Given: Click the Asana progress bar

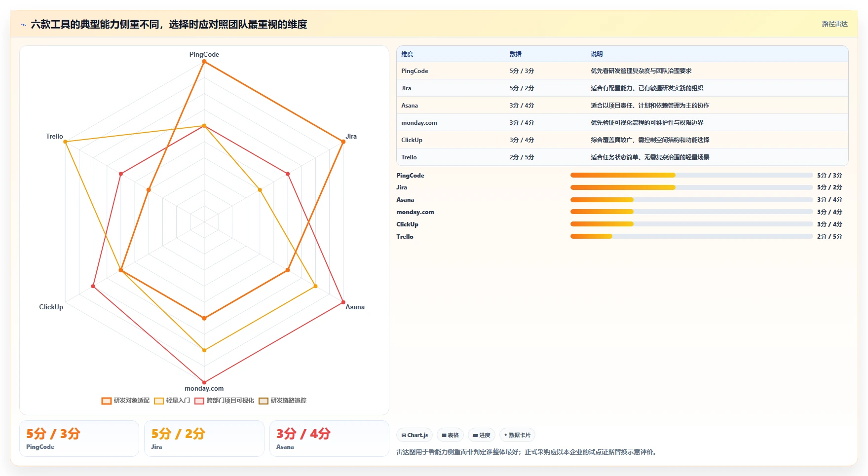Looking at the screenshot, I should (691, 200).
